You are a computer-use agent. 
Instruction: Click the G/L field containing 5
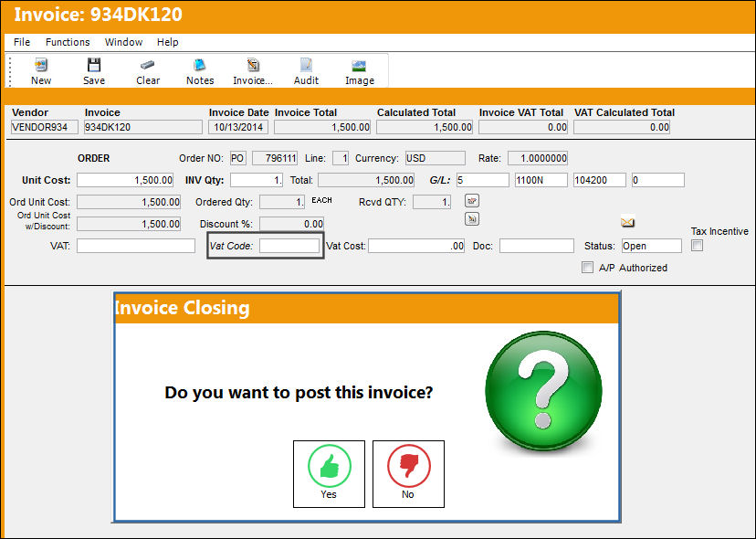(483, 180)
